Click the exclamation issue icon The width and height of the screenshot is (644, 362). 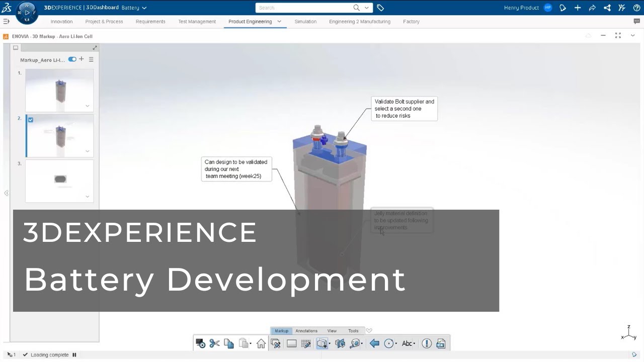(427, 343)
